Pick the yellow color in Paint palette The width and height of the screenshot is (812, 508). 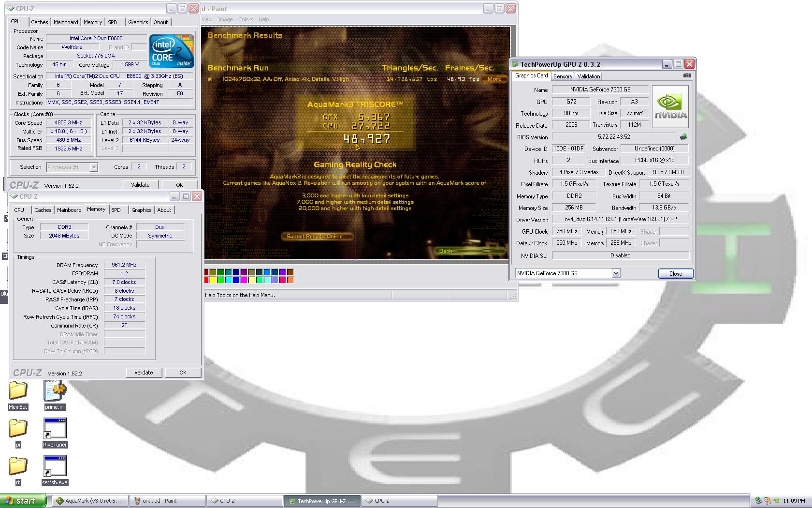click(213, 280)
